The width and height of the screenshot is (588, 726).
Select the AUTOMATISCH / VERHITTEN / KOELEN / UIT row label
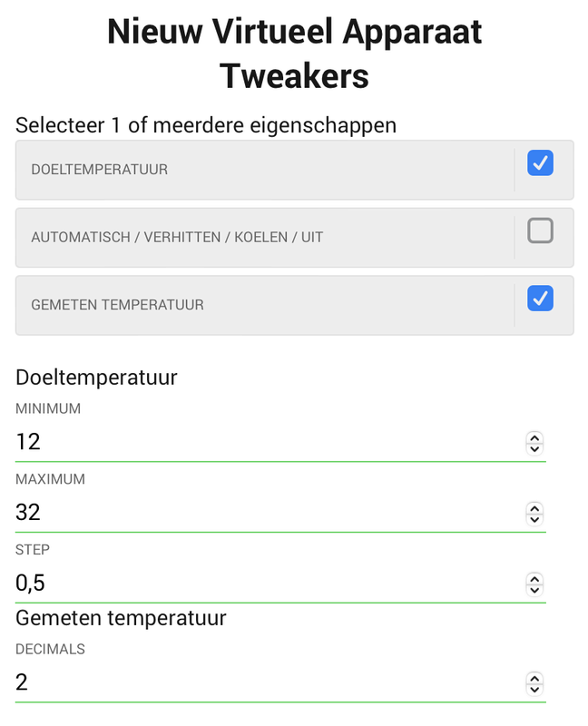177,238
